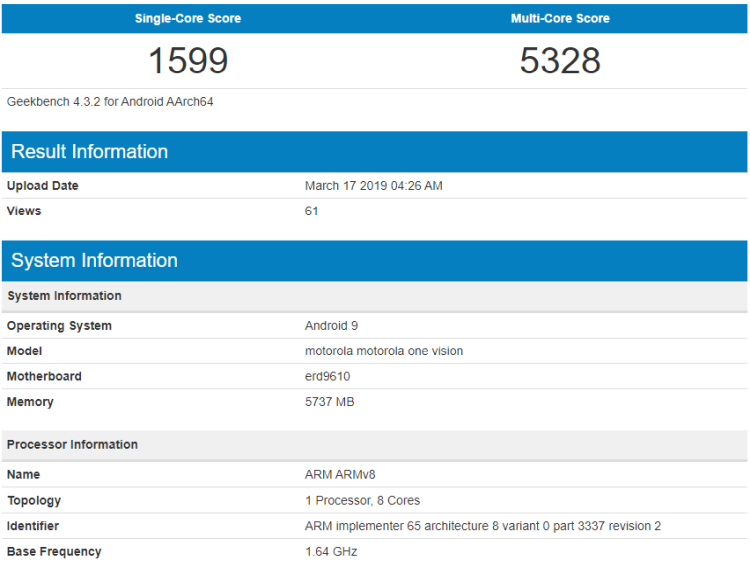Select the single-core score value 1599
This screenshot has height=561, width=750.
pyautogui.click(x=188, y=61)
